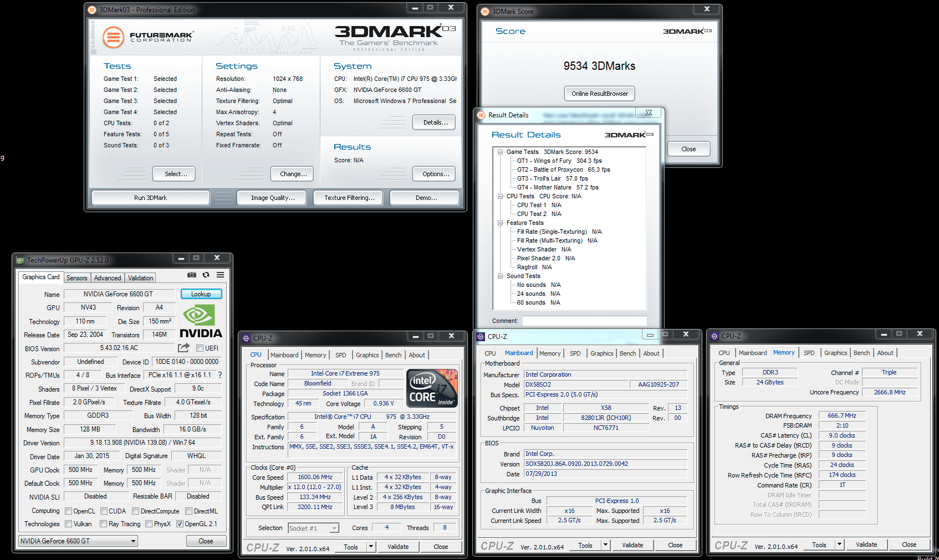
Task: Click Tools button in CPU-Z CPU window
Action: [350, 547]
